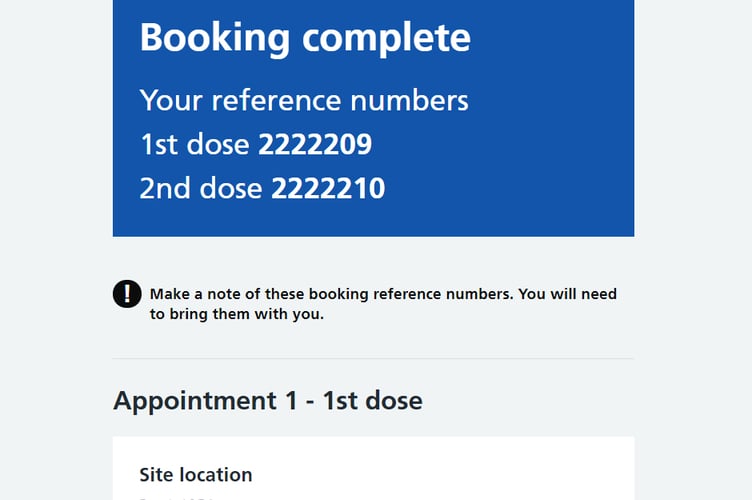Image resolution: width=752 pixels, height=500 pixels.
Task: Click the Your reference numbers text
Action: pyautogui.click(x=304, y=101)
